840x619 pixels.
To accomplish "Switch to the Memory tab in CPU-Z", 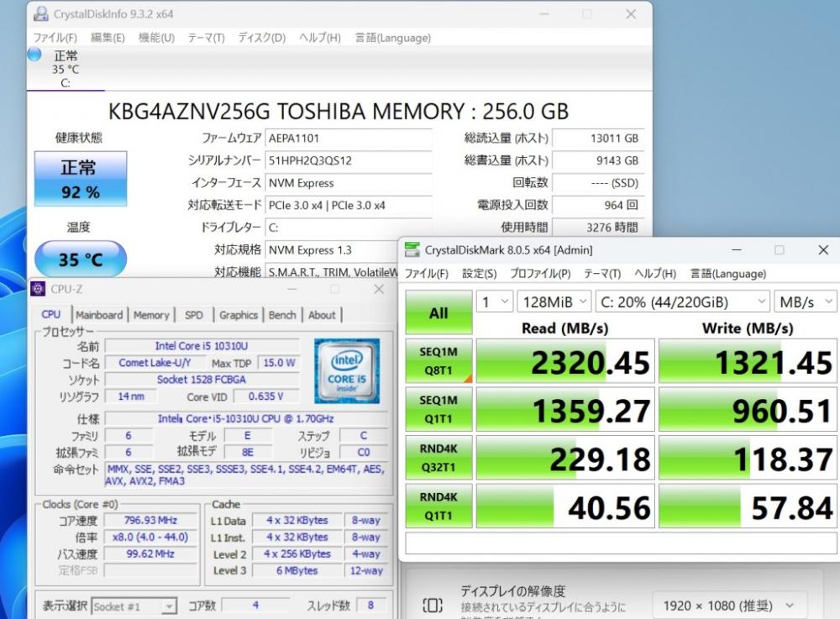I will click(x=151, y=315).
